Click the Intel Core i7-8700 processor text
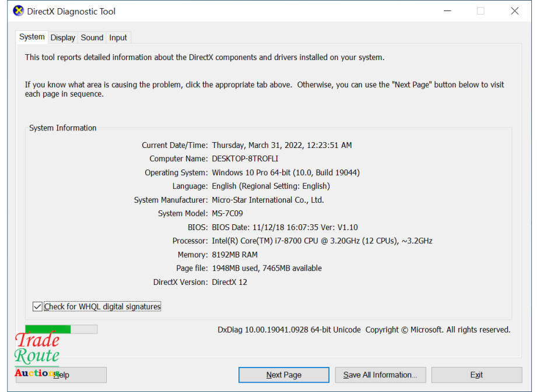The width and height of the screenshot is (554, 392). click(322, 241)
